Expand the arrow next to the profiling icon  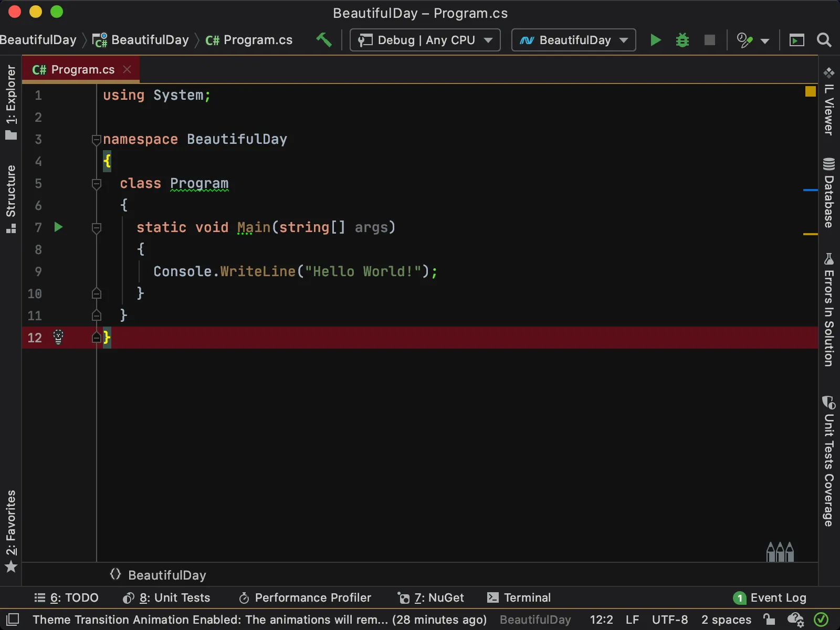coord(765,41)
